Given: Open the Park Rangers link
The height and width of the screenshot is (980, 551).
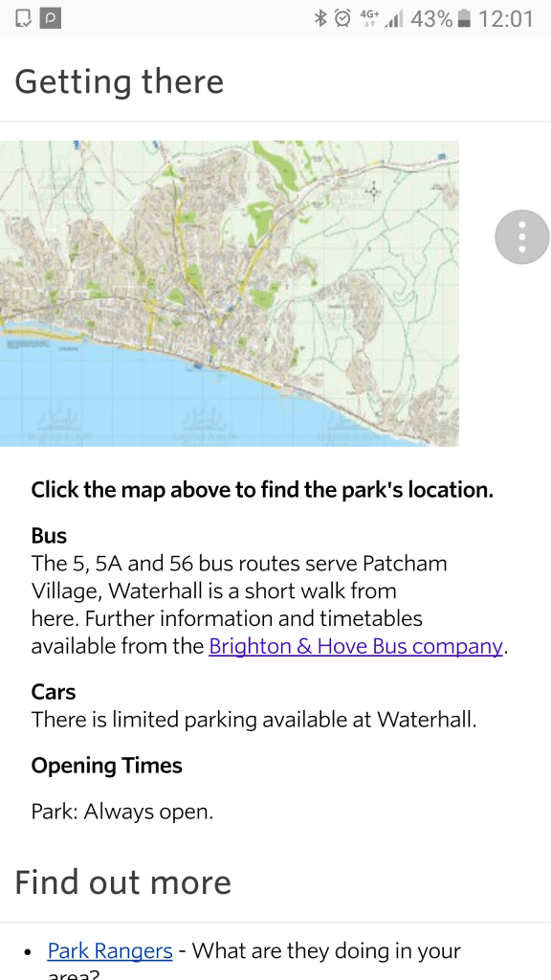Looking at the screenshot, I should pos(110,950).
